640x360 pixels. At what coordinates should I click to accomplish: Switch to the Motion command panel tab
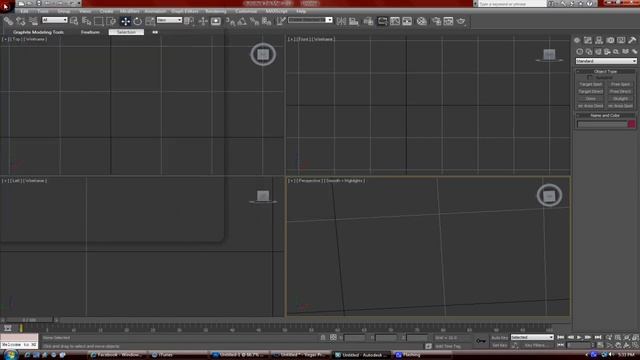tap(610, 40)
